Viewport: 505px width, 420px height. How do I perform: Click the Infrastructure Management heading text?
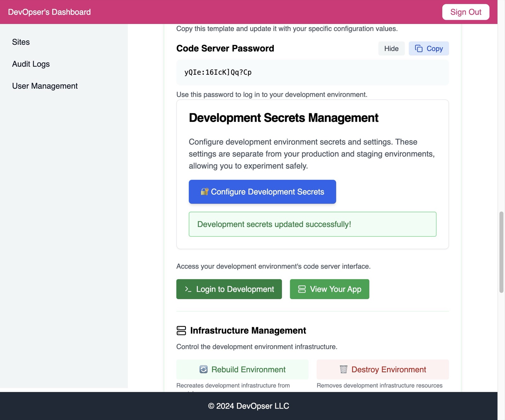coord(248,330)
